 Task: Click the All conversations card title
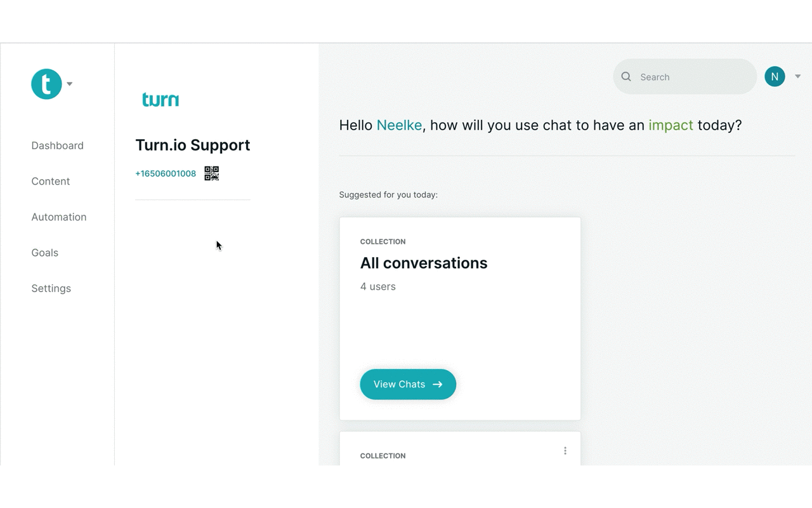click(x=424, y=263)
